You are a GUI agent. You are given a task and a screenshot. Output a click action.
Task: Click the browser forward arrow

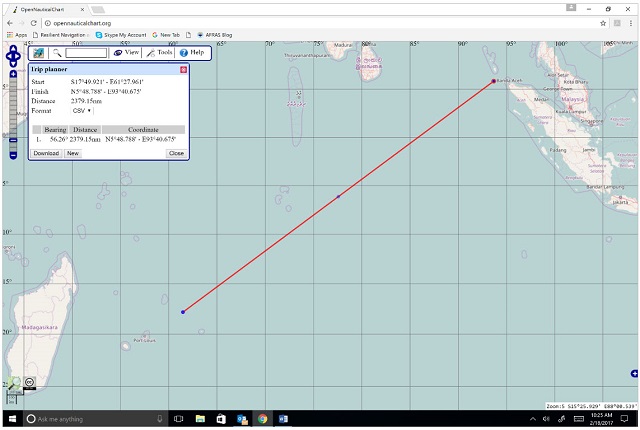coord(22,23)
